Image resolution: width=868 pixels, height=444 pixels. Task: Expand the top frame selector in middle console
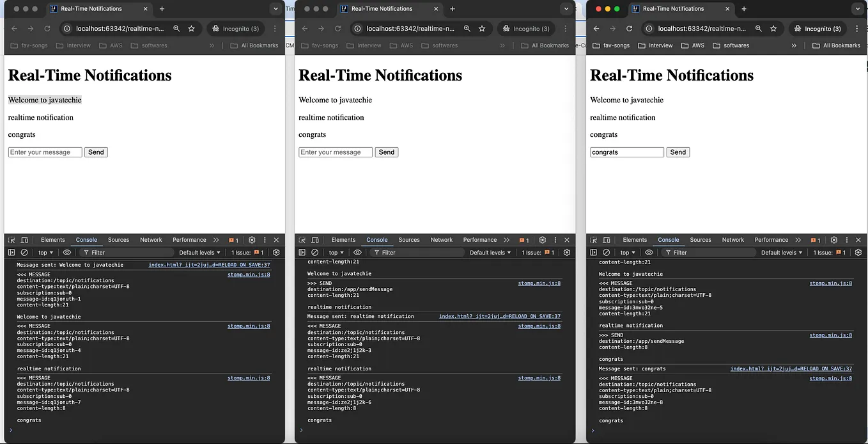click(336, 252)
